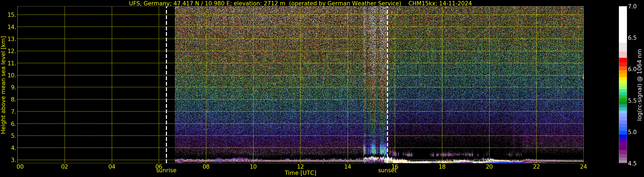The height and width of the screenshot is (177, 644).
Task: Click the colorbar tick value '7.0'
Action: click(632, 6)
